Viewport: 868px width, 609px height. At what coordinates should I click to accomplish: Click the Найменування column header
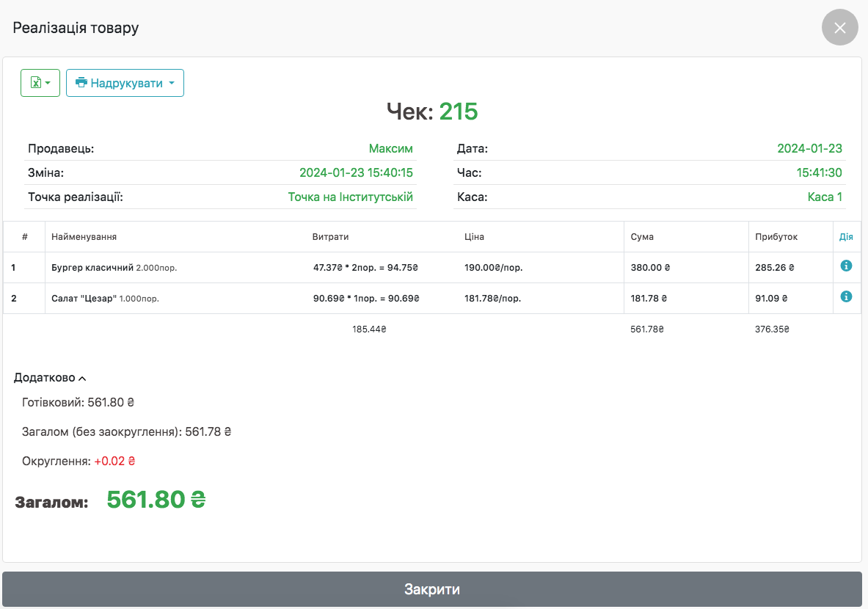(x=84, y=237)
